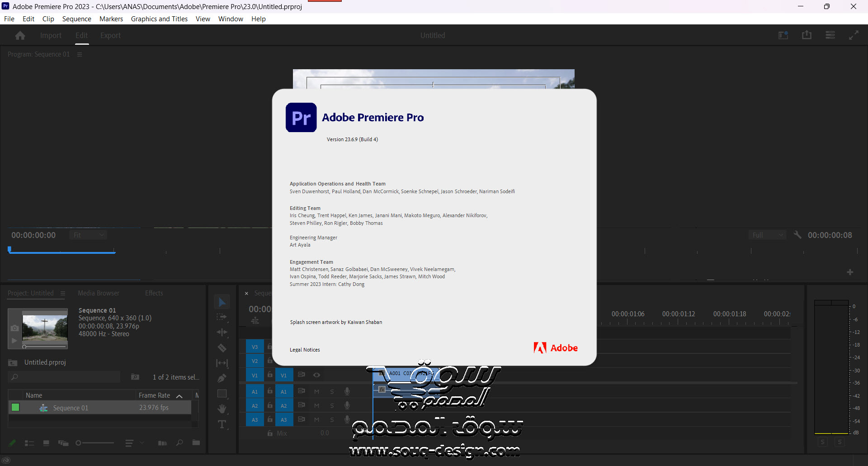Select the Ripple Edit tool
This screenshot has width=868, height=466.
[x=222, y=332]
